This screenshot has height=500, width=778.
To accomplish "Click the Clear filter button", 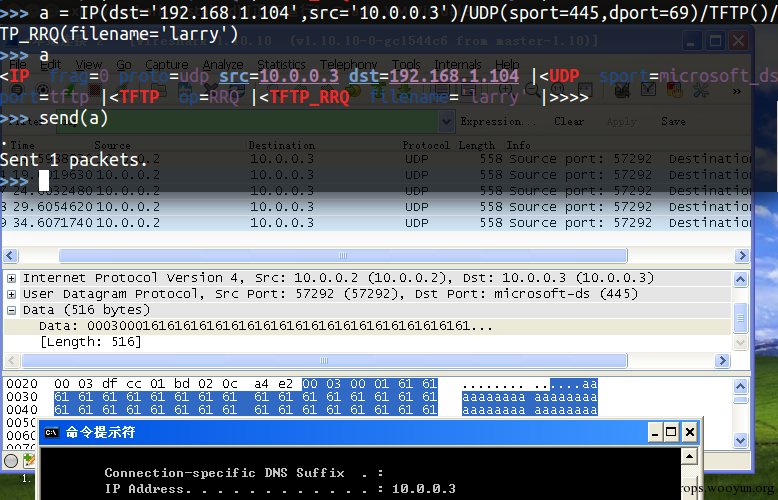I will [569, 122].
